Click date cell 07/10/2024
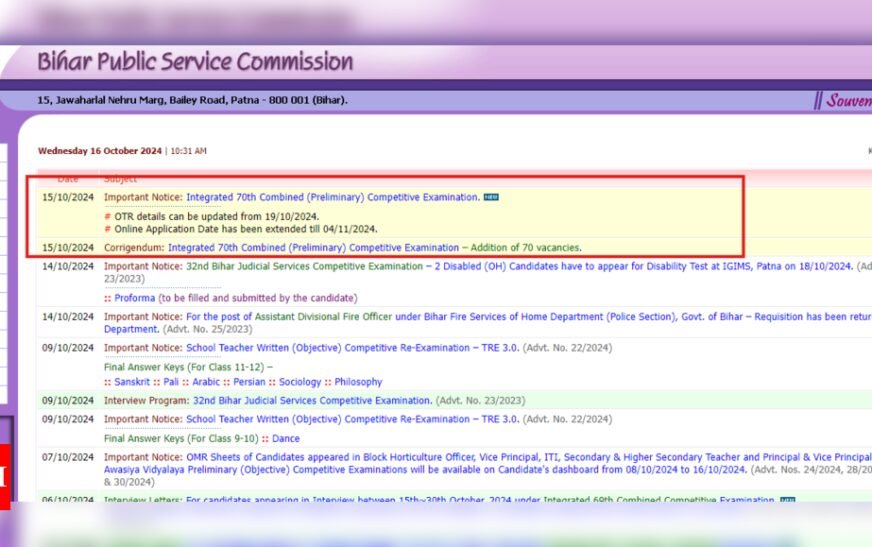This screenshot has height=547, width=872. (68, 458)
